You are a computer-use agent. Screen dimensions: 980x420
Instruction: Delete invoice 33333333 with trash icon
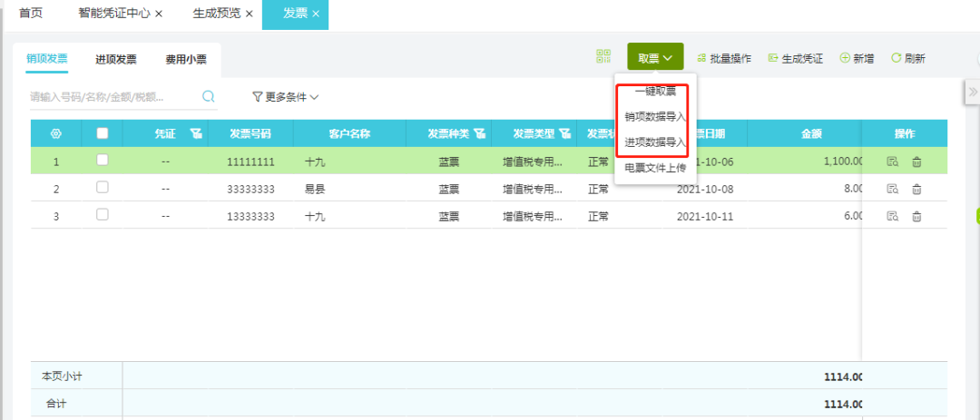916,190
